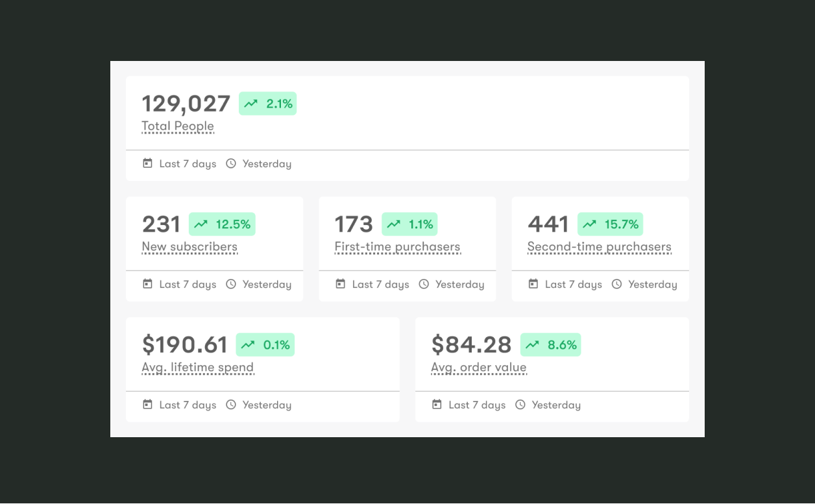Viewport: 815px width, 504px height.
Task: Click Yesterday on the Avg. order value card
Action: click(556, 405)
